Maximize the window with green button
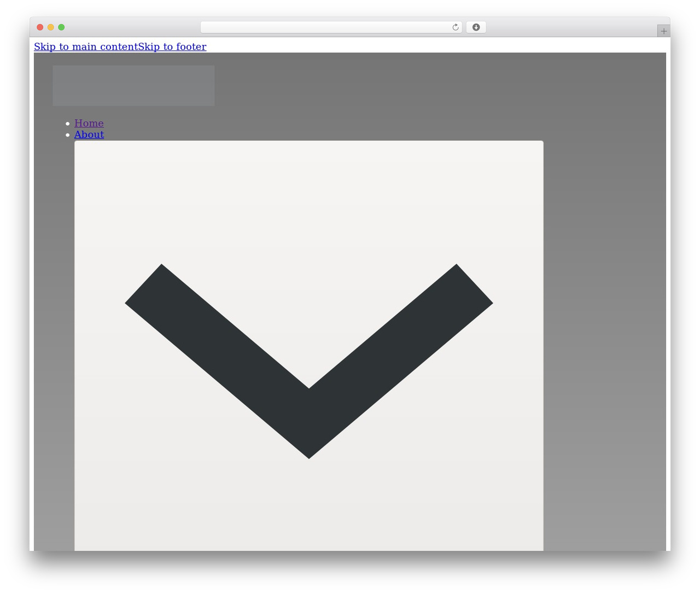The image size is (700, 593). pyautogui.click(x=61, y=27)
